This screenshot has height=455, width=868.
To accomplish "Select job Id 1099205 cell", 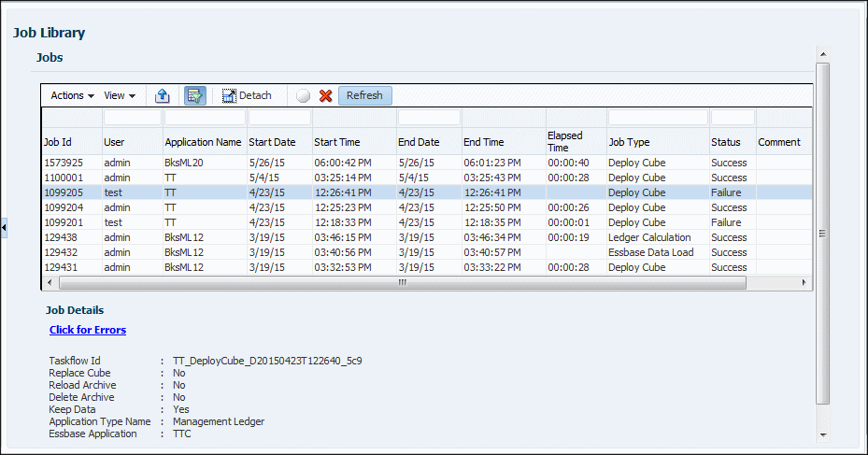I will click(x=72, y=192).
